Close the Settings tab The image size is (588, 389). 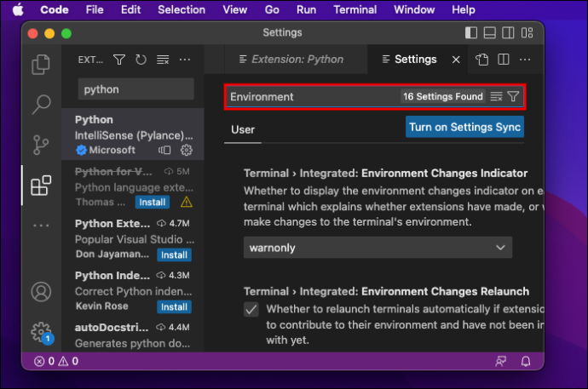[x=456, y=60]
